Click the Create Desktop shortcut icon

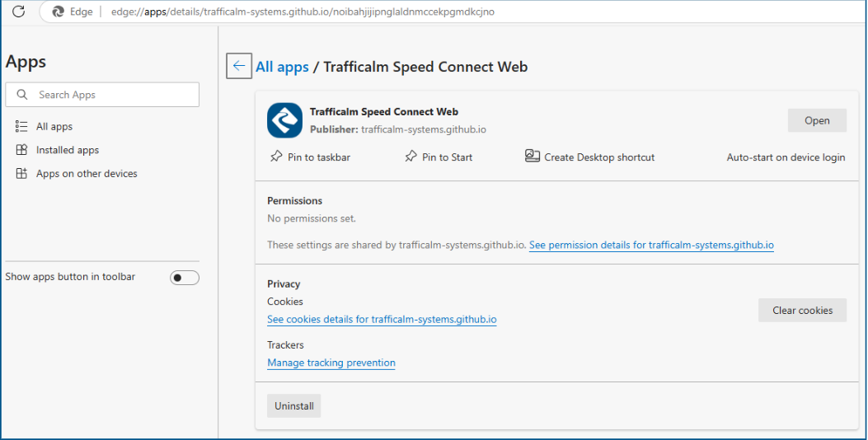(x=533, y=157)
